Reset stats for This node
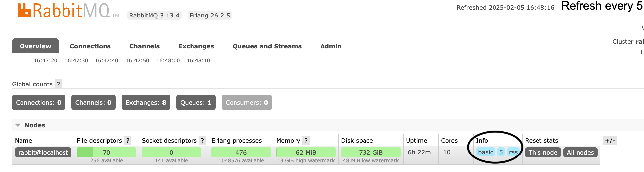 point(542,153)
